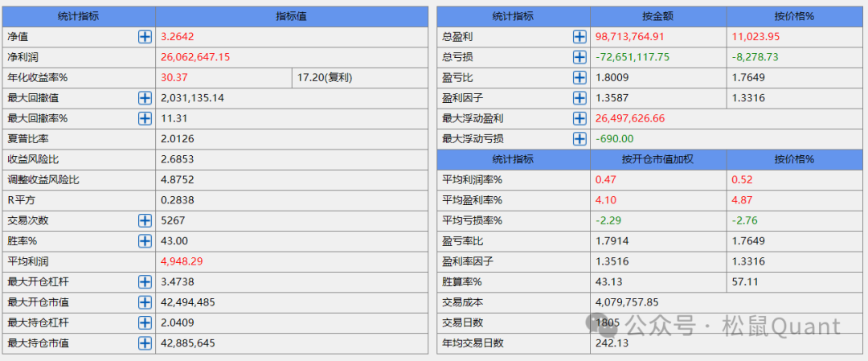Click the 交易次数 plus icon
This screenshot has width=868, height=361.
[145, 220]
